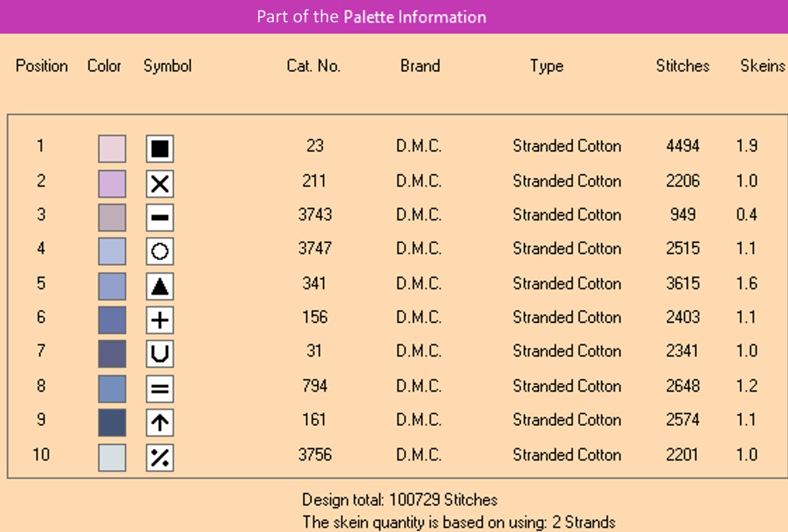The width and height of the screenshot is (788, 532).
Task: Select the dark navy swatch for DMC 161
Action: (x=112, y=423)
